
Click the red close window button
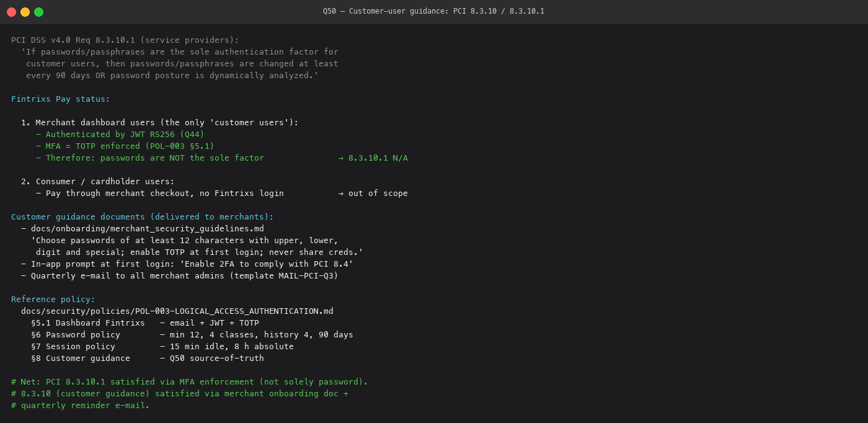pyautogui.click(x=11, y=12)
